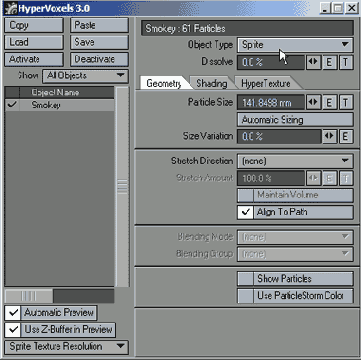Open the Sprite Texture Resolution dropdown

[x=66, y=347]
